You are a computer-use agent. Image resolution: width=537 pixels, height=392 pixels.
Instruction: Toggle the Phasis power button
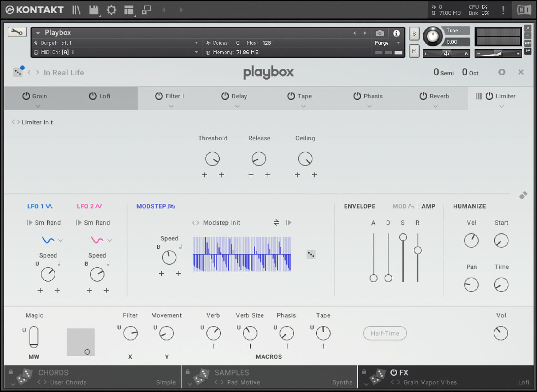point(357,96)
